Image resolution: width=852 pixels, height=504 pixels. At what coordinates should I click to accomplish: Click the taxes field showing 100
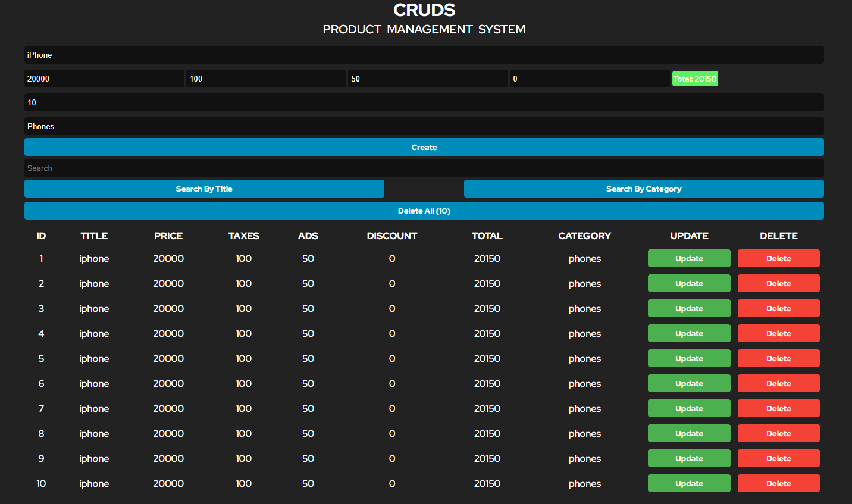(x=266, y=78)
